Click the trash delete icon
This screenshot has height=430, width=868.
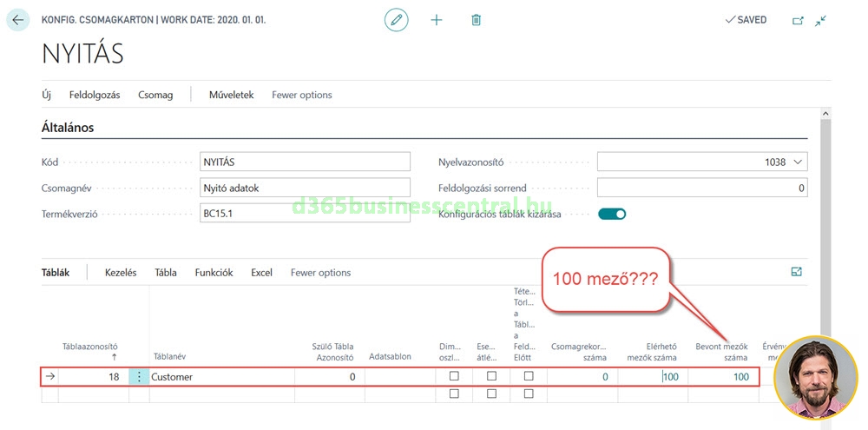click(476, 19)
